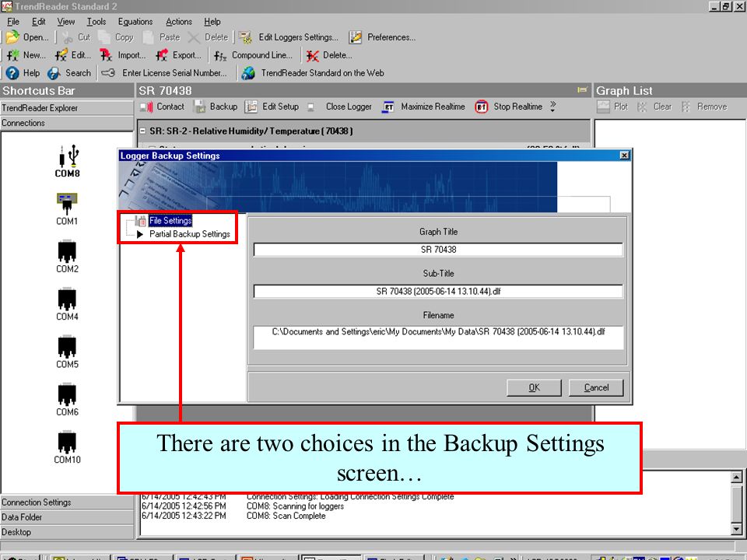Open the TrendReader Explorer shortcut group
Image resolution: width=747 pixels, height=560 pixels.
[x=67, y=108]
